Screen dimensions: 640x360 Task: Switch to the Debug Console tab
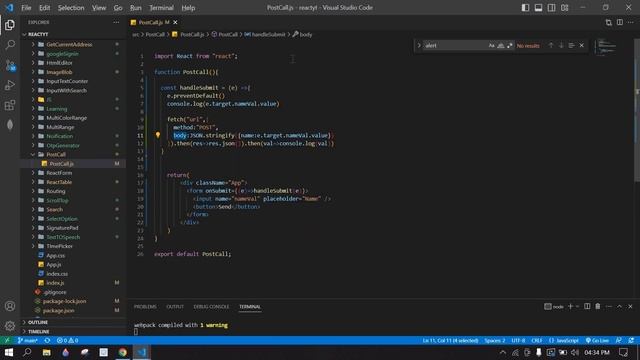click(x=211, y=307)
